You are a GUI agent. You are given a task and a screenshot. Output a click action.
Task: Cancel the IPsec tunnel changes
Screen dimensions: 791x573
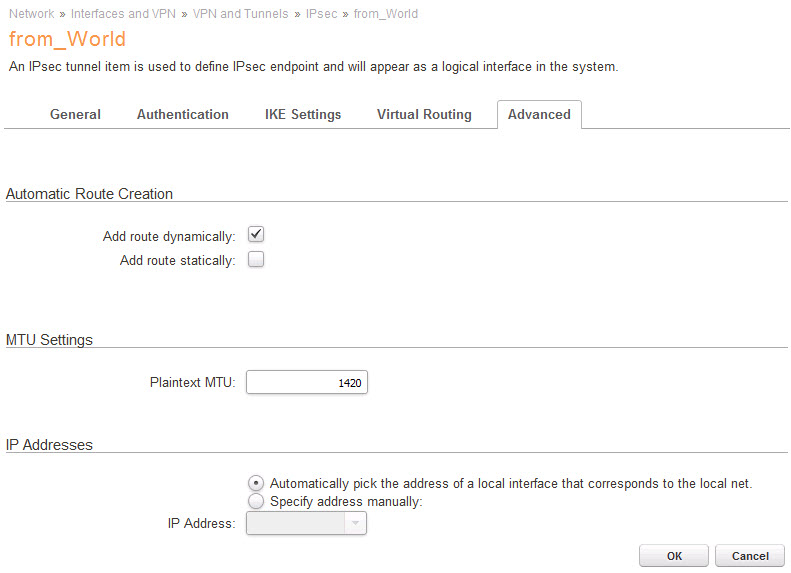click(x=750, y=556)
